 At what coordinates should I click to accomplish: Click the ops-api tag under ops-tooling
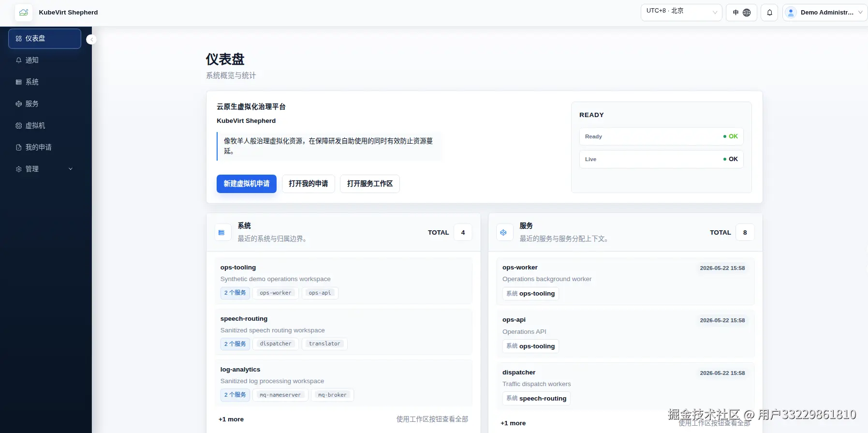tap(320, 293)
